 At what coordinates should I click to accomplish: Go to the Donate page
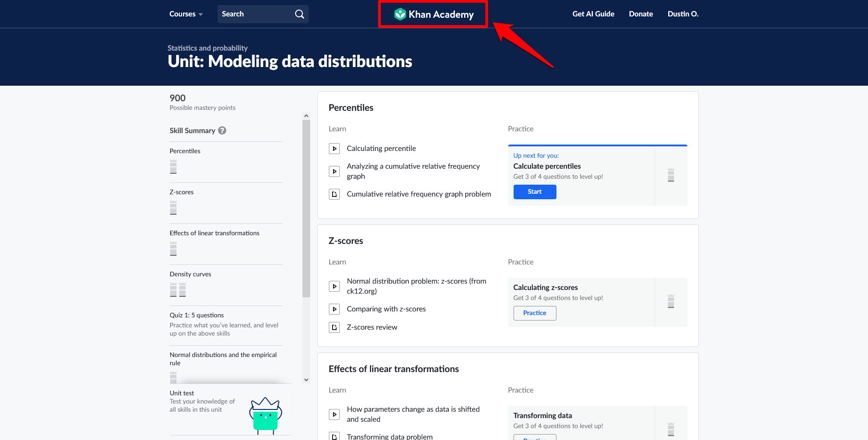point(641,14)
